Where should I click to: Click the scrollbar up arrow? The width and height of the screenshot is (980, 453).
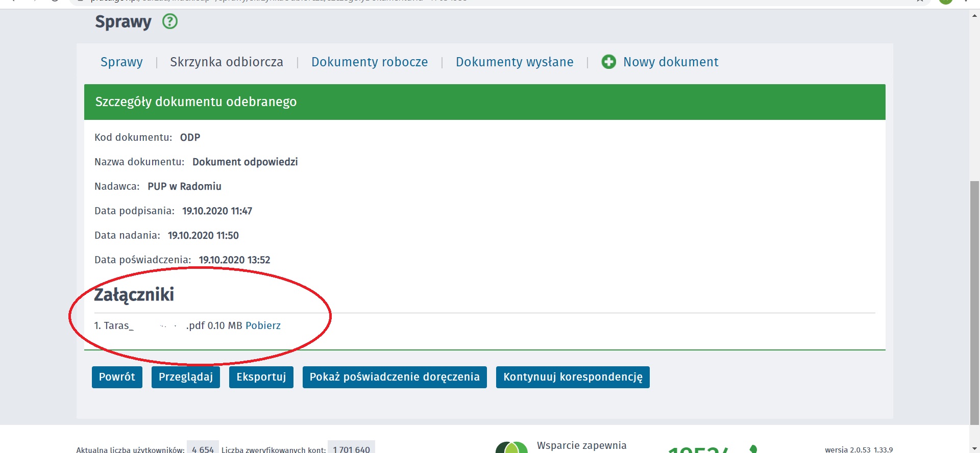coord(974,15)
